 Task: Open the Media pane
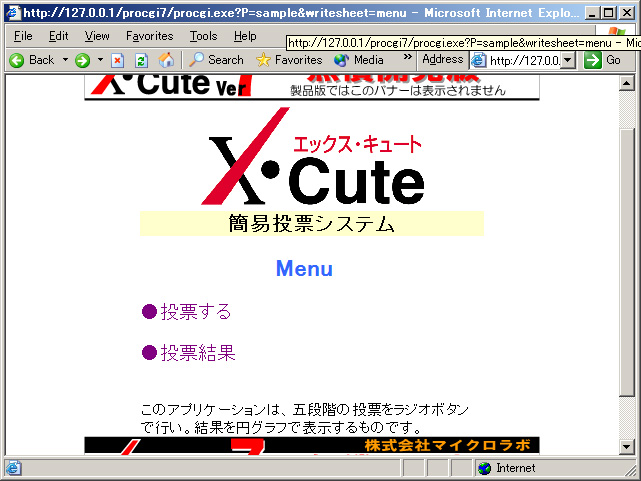click(x=359, y=60)
